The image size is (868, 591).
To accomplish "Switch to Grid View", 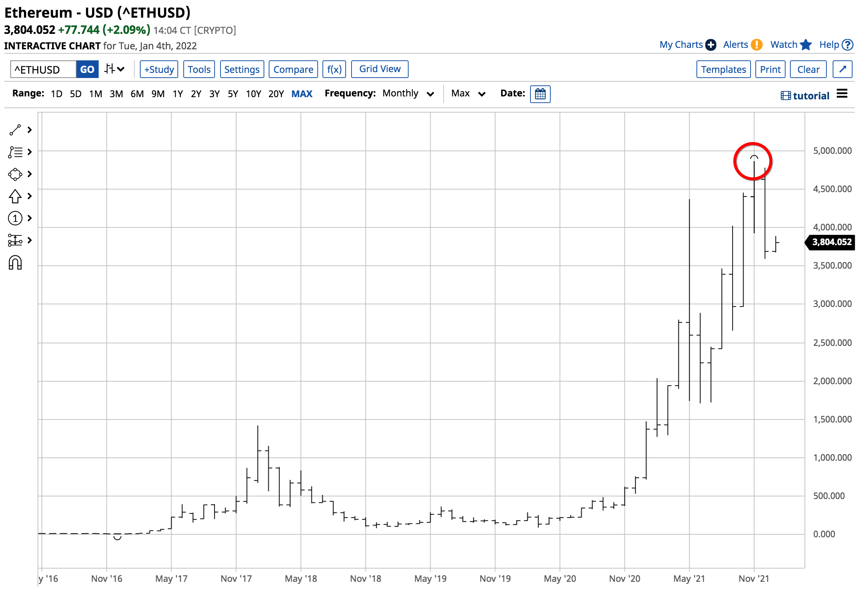I will point(381,69).
